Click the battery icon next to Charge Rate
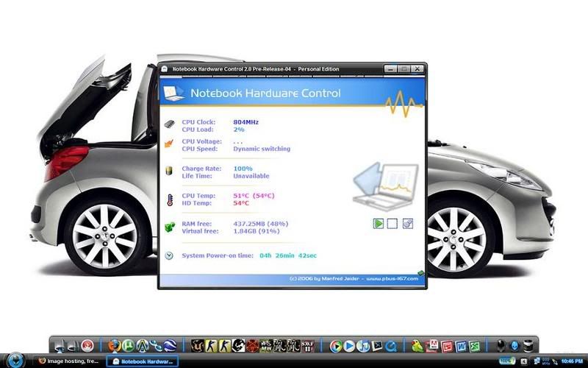This screenshot has height=368, width=588. point(169,171)
